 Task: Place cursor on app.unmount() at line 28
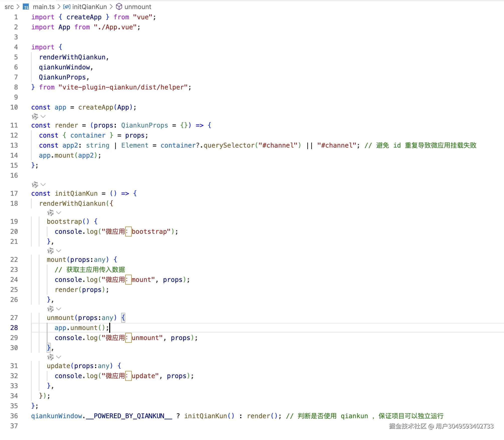81,327
